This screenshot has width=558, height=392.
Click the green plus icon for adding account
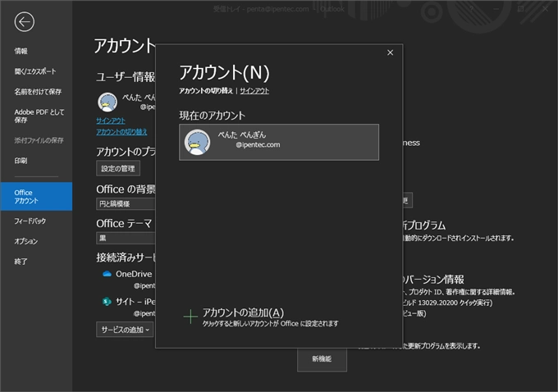pyautogui.click(x=190, y=317)
